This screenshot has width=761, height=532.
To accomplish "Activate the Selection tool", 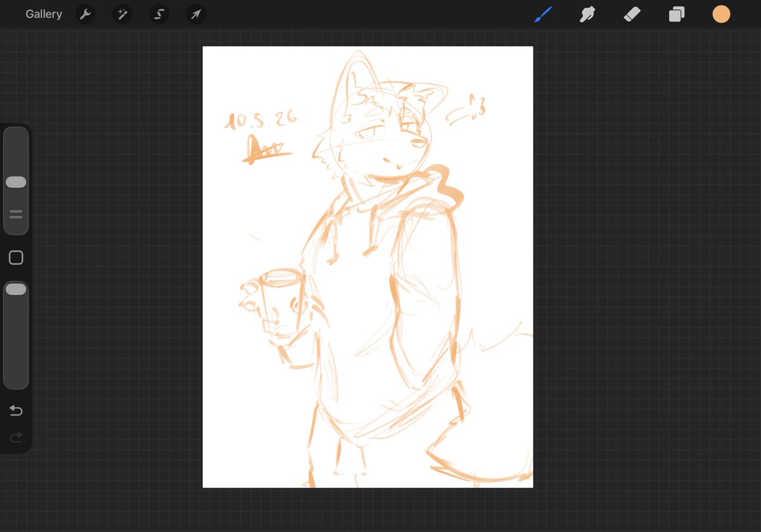I will [159, 14].
